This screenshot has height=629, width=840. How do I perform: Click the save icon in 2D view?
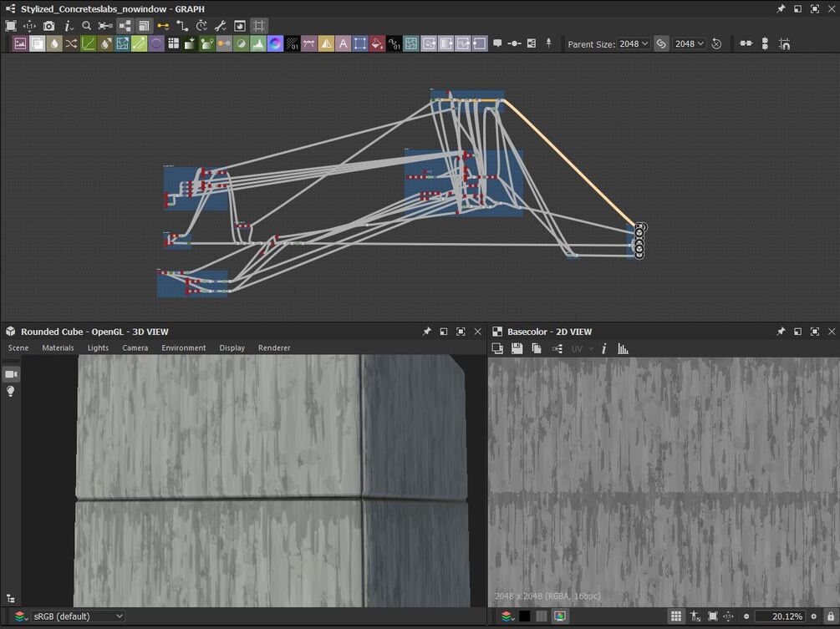click(517, 348)
